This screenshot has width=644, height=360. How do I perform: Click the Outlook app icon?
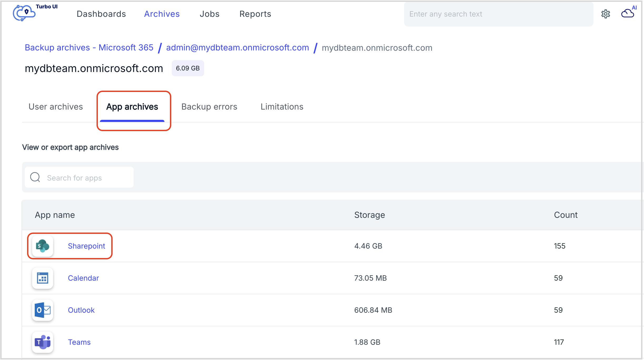[x=43, y=310]
